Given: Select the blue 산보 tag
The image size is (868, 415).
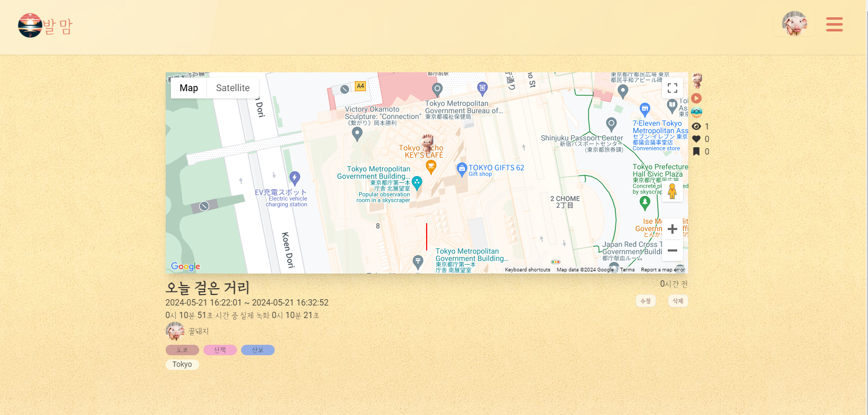Looking at the screenshot, I should tap(257, 350).
